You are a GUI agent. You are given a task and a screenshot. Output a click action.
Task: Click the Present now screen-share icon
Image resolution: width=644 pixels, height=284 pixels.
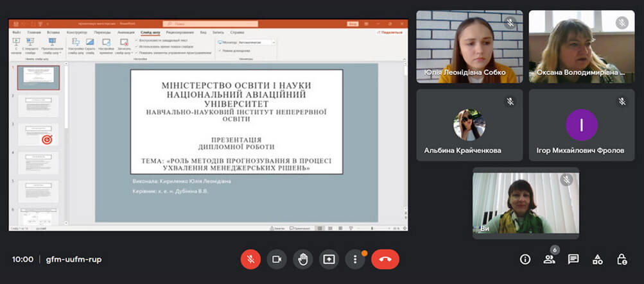(329, 259)
